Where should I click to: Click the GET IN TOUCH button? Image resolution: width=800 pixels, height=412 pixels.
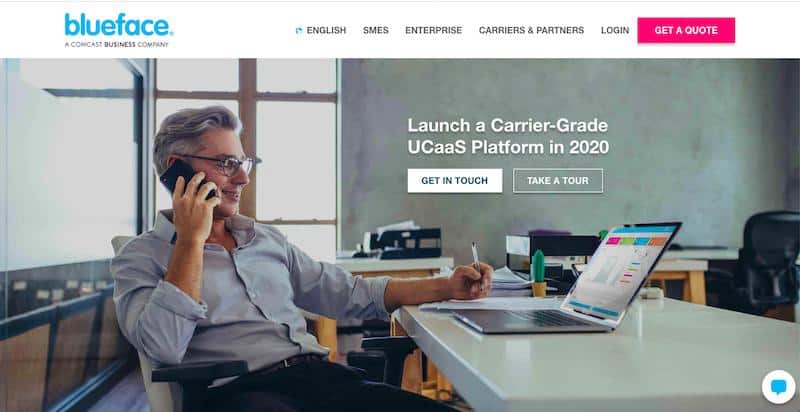tap(455, 181)
